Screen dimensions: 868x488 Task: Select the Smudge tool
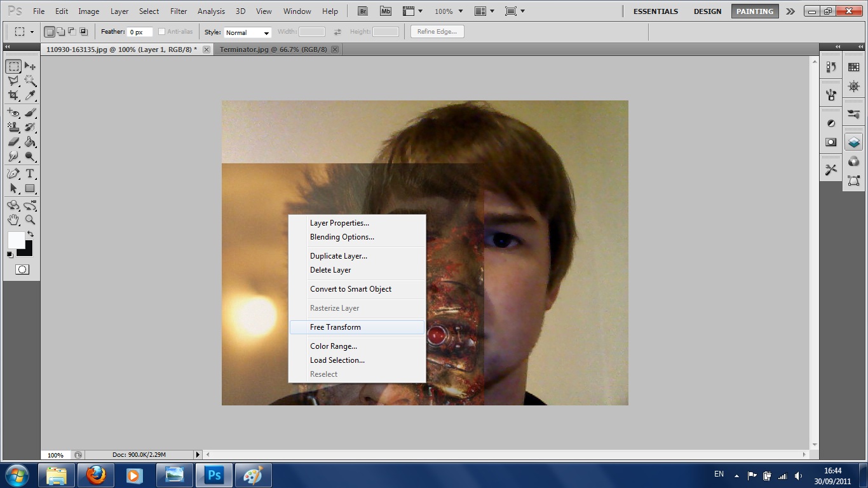13,156
